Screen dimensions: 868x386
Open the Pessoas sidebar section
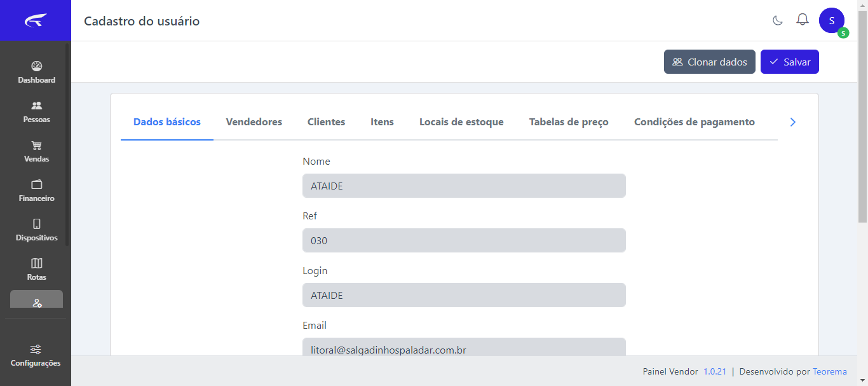click(x=36, y=112)
